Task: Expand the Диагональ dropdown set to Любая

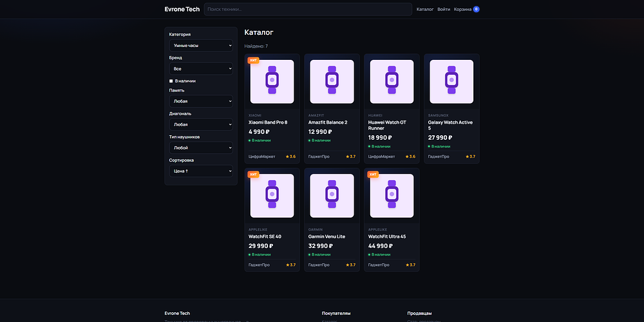Action: click(x=201, y=124)
